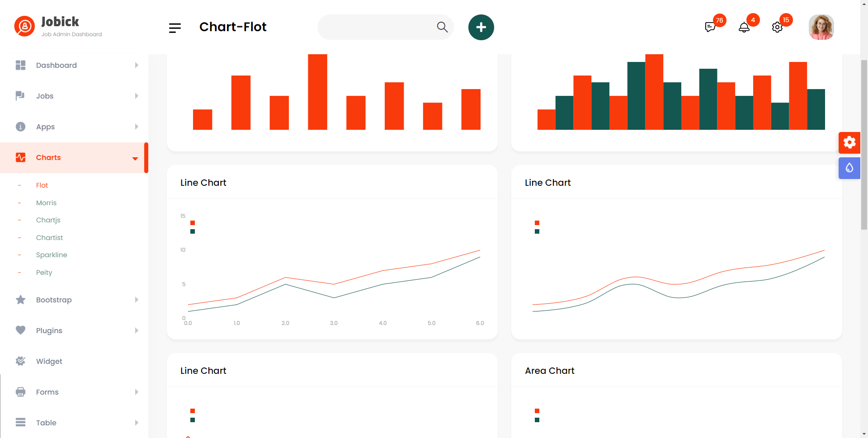Click the scrollbar down arrow
This screenshot has height=438, width=868.
(864, 434)
